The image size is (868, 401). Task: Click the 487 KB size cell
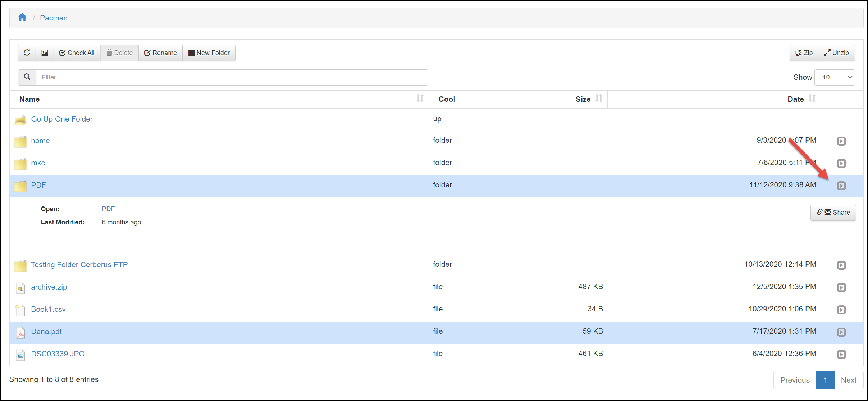(x=590, y=287)
